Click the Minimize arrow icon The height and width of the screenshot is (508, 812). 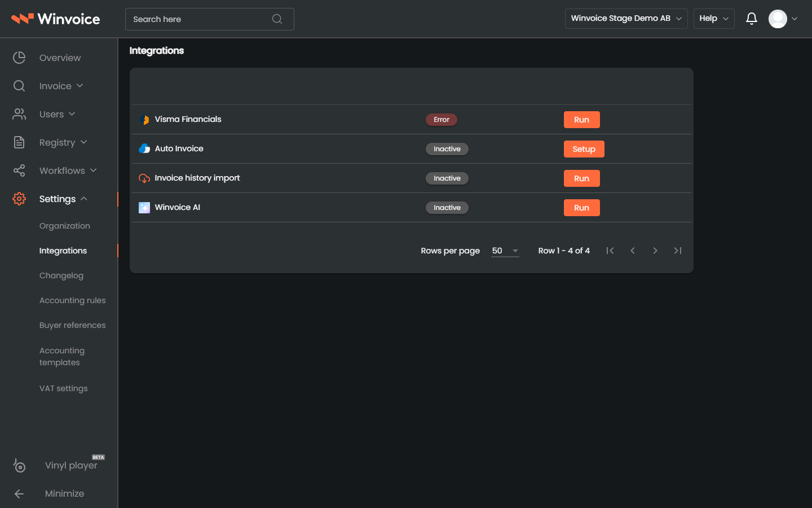pyautogui.click(x=19, y=493)
